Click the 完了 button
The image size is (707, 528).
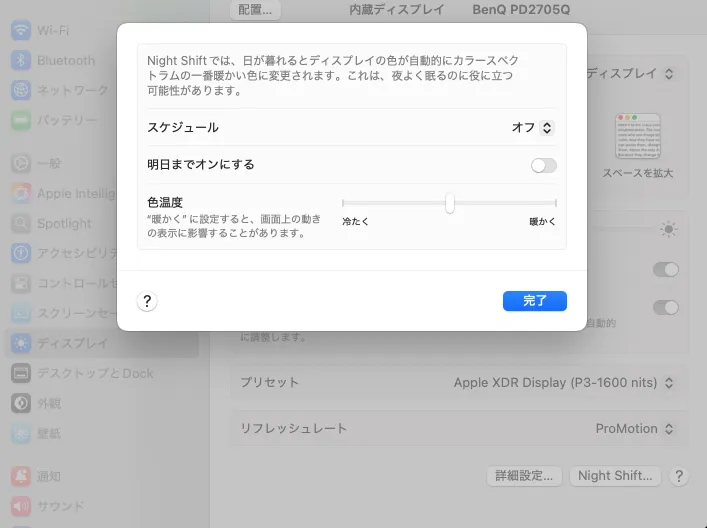[x=535, y=301]
